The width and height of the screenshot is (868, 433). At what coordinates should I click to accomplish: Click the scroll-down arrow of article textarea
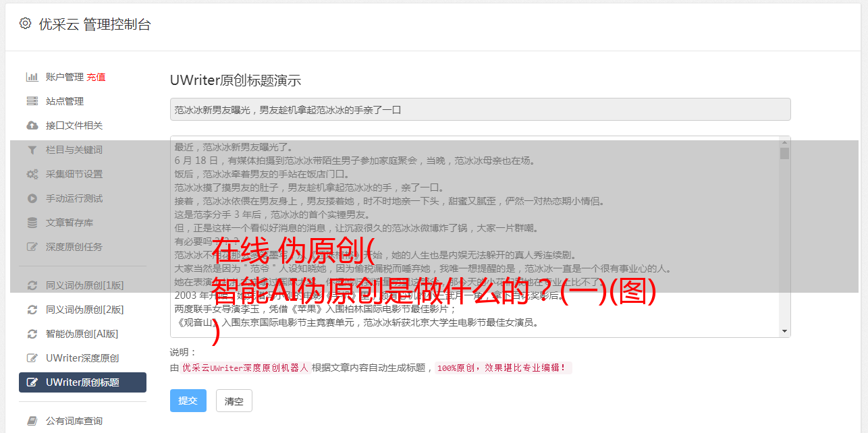[x=784, y=331]
